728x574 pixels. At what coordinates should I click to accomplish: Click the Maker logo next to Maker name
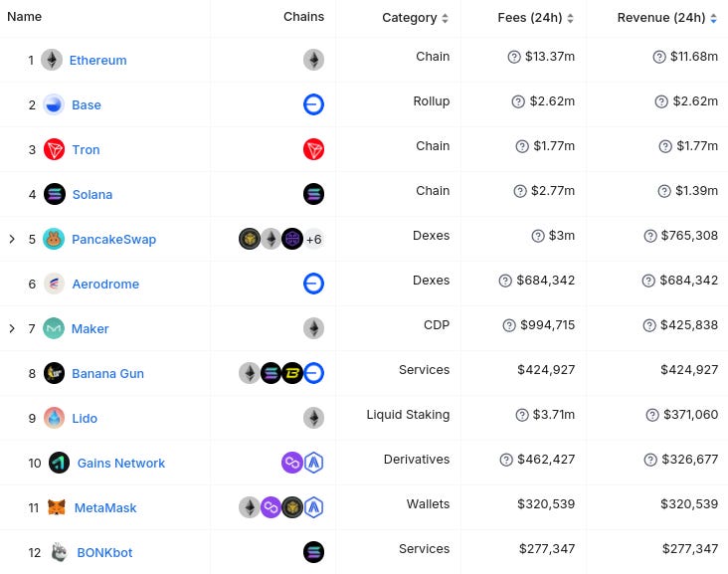(x=54, y=328)
